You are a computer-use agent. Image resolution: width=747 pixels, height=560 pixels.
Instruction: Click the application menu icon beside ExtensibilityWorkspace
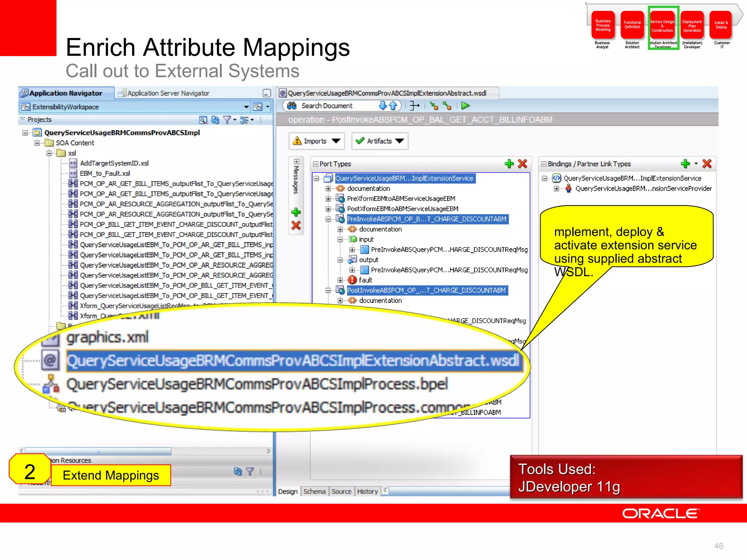pyautogui.click(x=258, y=107)
